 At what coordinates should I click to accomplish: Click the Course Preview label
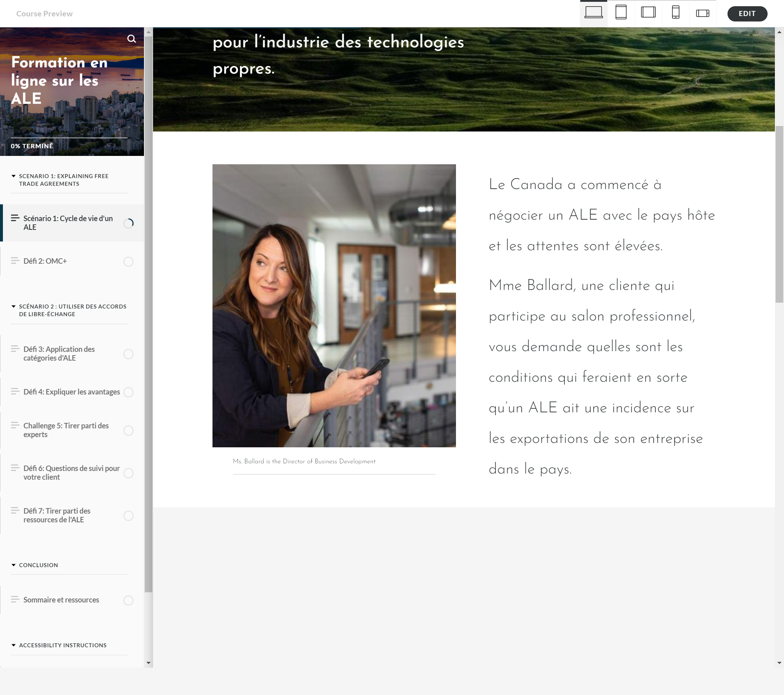tap(44, 14)
